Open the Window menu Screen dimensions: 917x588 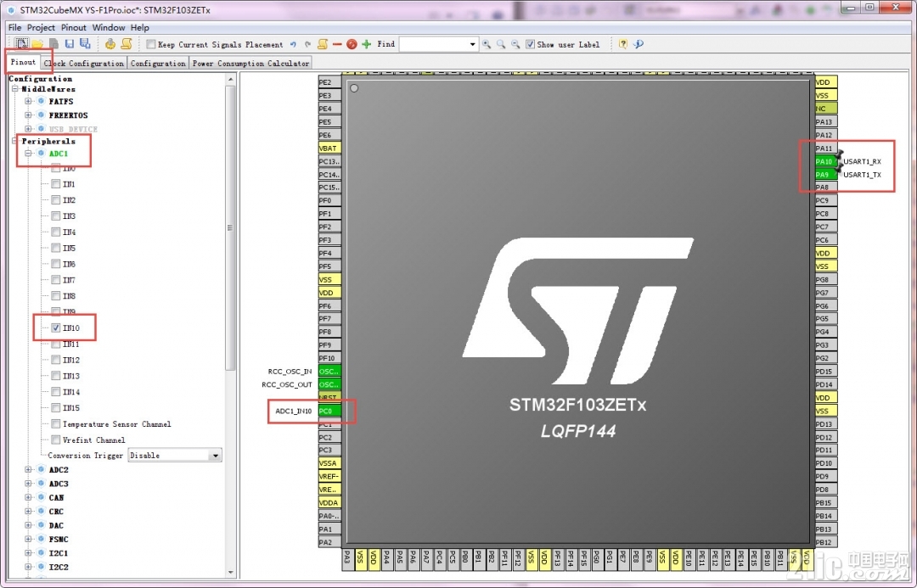(108, 27)
